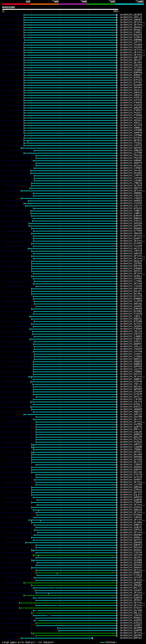Click hit UniRef100_Q38JH1
This screenshot has width=146, height=644.
click(x=131, y=65)
